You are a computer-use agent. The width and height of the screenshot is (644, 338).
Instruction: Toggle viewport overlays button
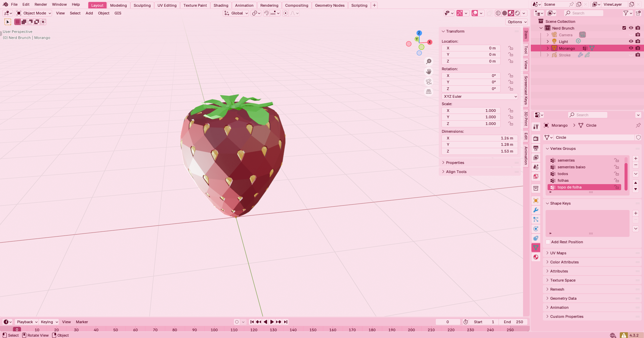click(x=474, y=13)
